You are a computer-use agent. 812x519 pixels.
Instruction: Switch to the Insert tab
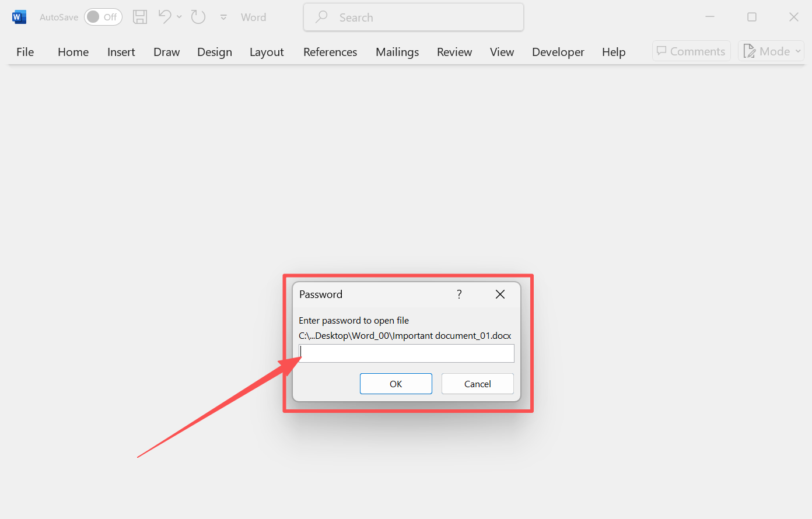pos(121,52)
